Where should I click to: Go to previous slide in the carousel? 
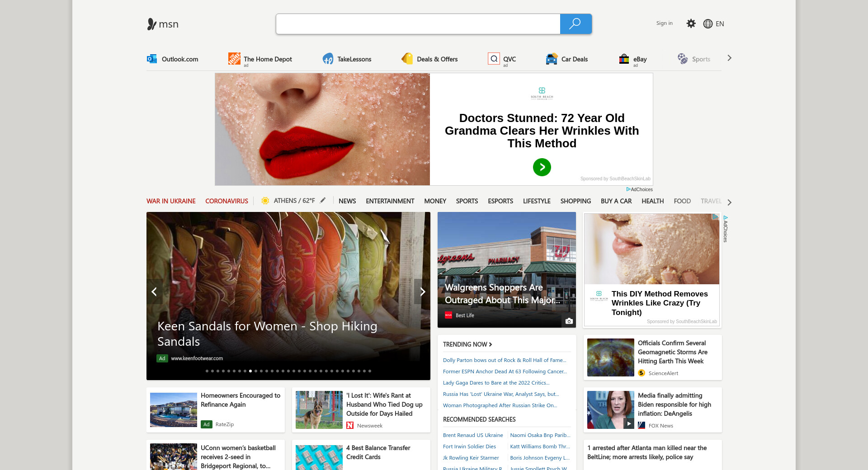[x=154, y=291]
